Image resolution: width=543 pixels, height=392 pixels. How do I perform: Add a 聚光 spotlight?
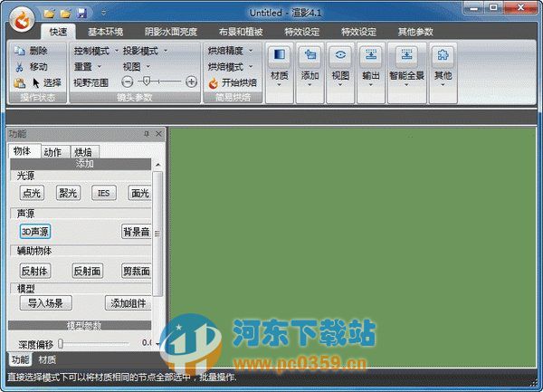68,193
